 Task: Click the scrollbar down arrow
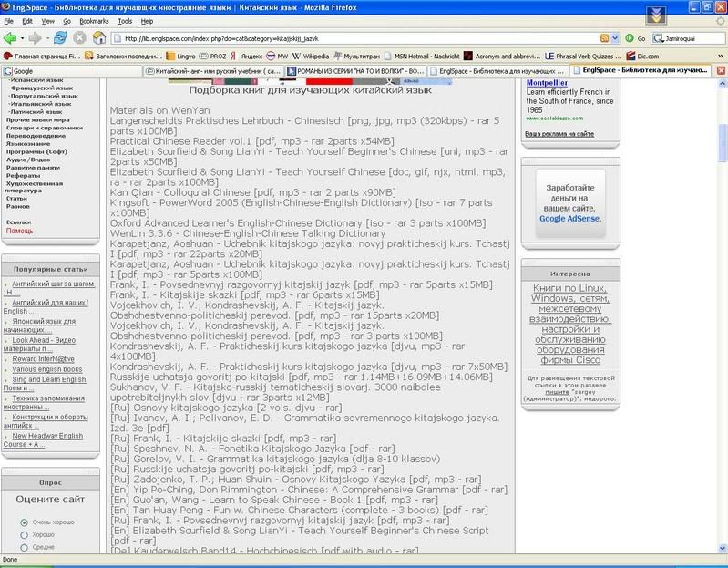723,549
